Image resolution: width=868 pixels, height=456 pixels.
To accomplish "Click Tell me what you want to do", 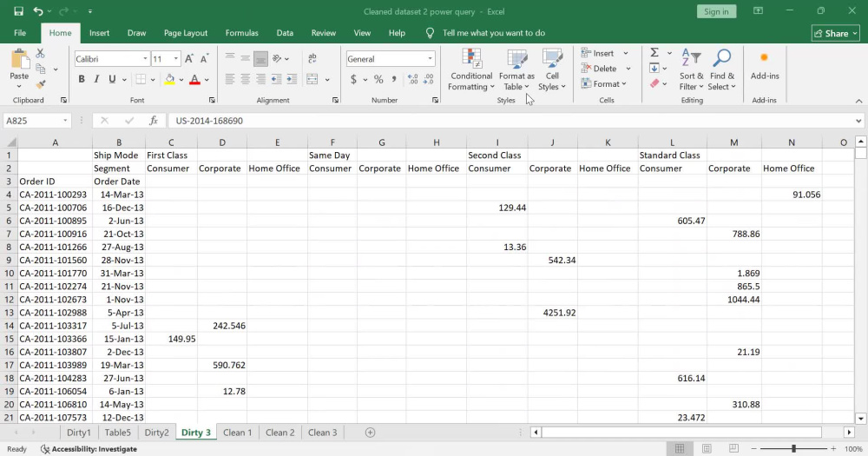I will [x=494, y=33].
